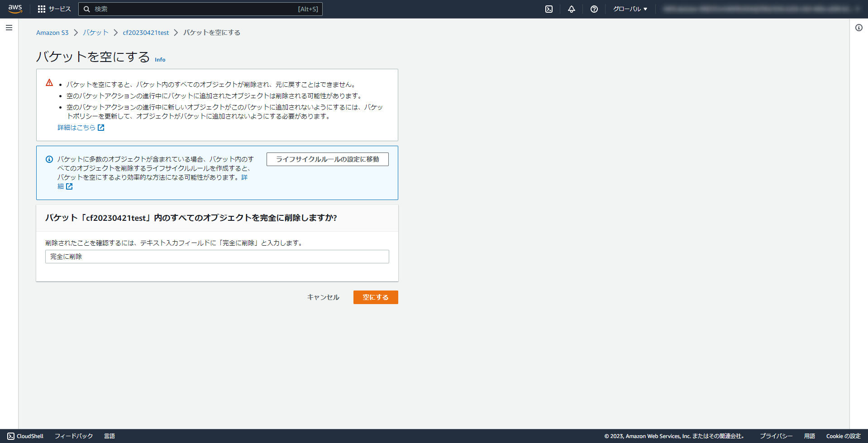Open the グローバル region dropdown
868x443 pixels.
(x=630, y=9)
